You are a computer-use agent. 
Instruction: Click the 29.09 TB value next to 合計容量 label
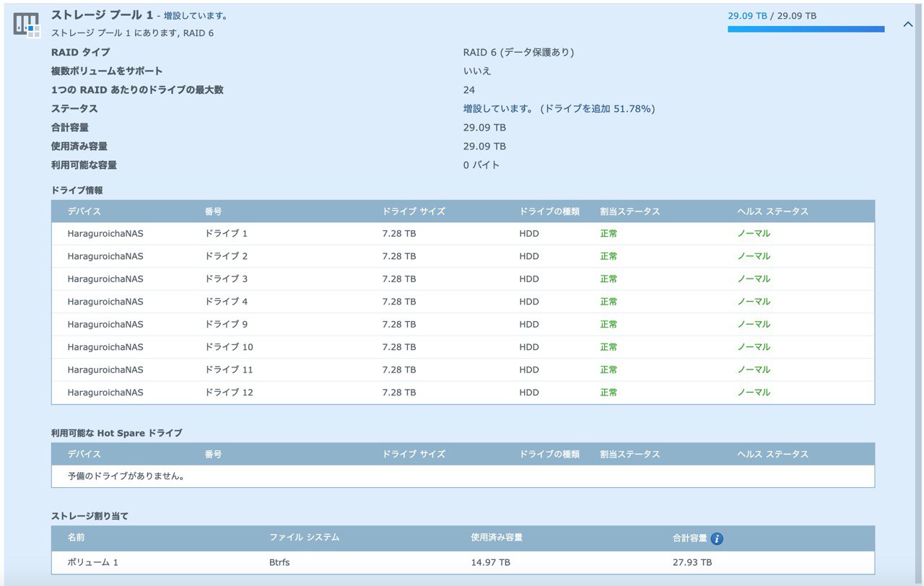[x=484, y=127]
